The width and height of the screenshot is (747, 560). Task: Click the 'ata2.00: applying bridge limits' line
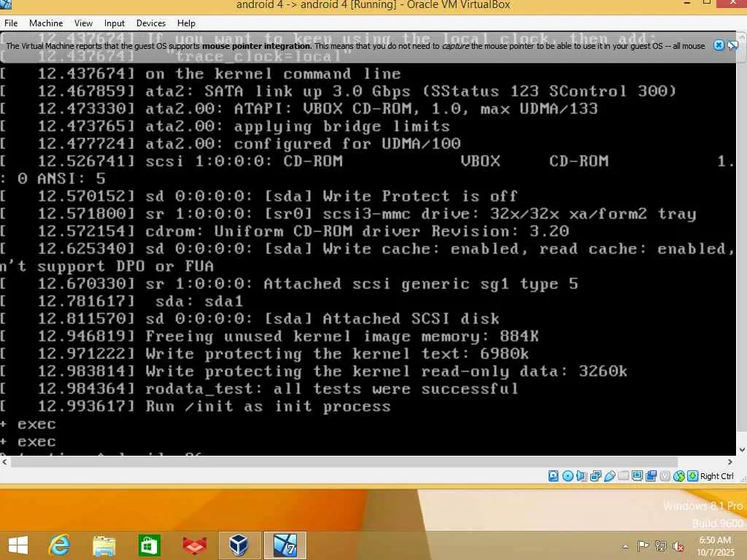pyautogui.click(x=298, y=125)
